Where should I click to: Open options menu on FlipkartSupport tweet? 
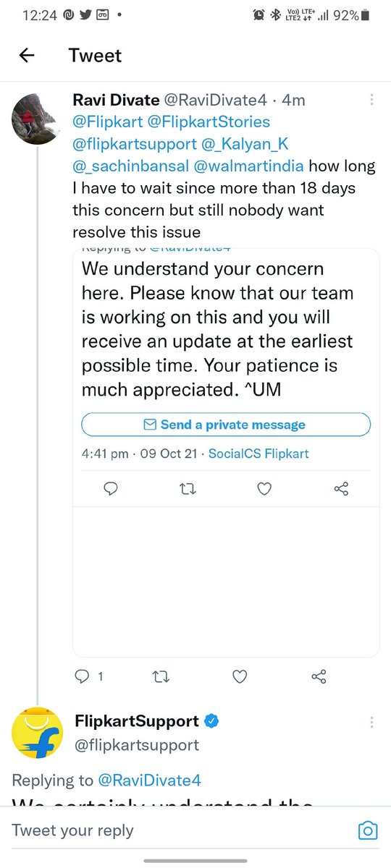coord(371,722)
